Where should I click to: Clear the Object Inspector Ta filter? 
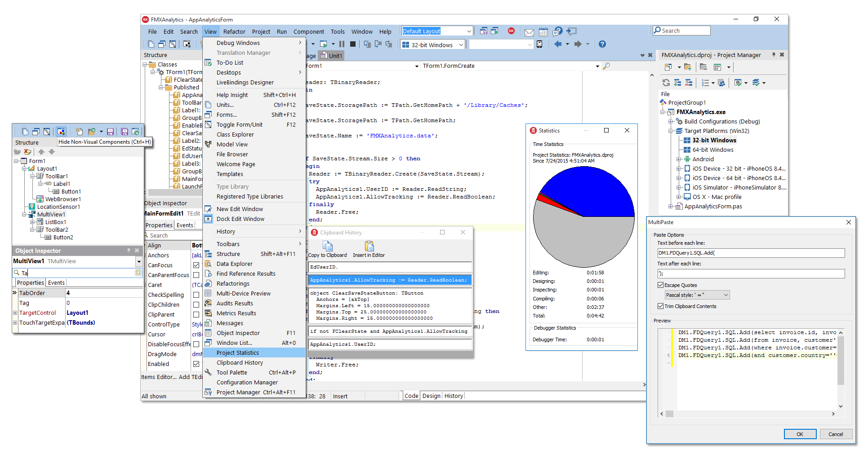pyautogui.click(x=138, y=273)
